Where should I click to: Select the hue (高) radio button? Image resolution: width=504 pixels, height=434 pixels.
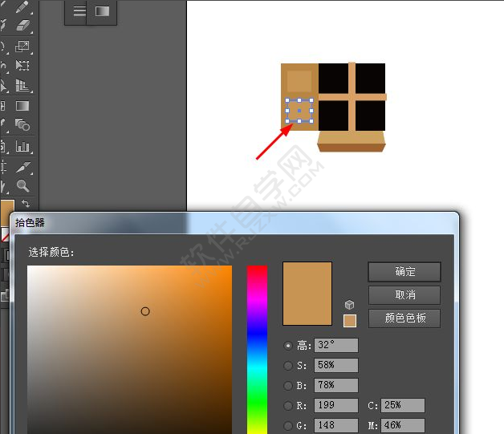(x=288, y=346)
